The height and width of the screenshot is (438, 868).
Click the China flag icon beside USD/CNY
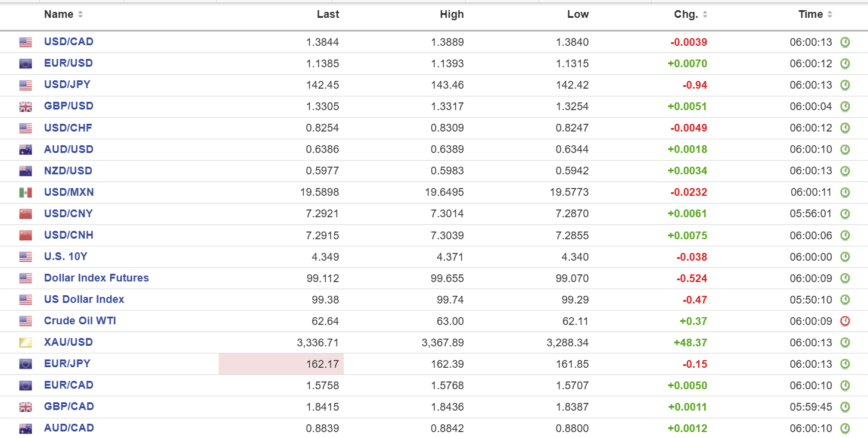click(26, 214)
